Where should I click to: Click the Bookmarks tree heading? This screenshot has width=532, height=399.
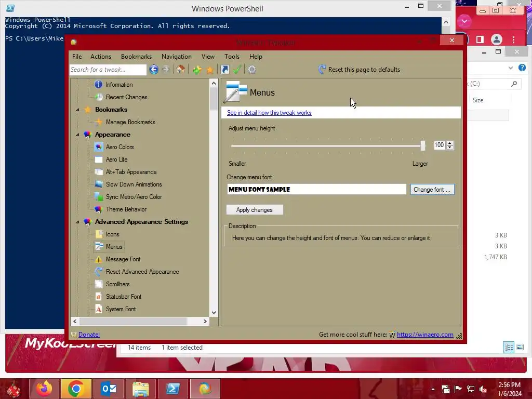(x=111, y=110)
